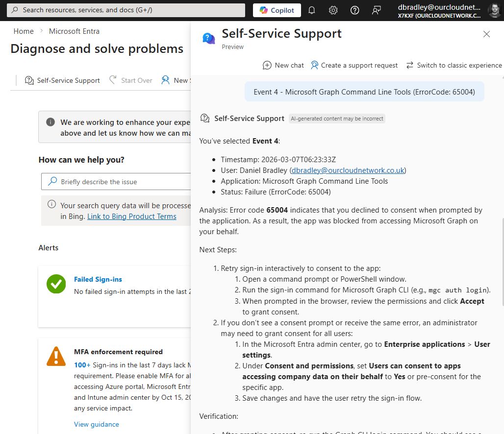Focus the search resources box
504x434 pixels.
coord(126,10)
